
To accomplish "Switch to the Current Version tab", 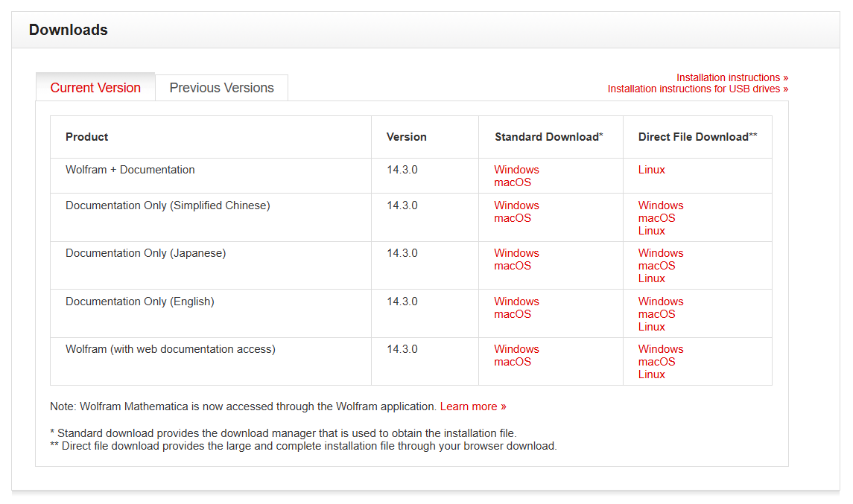I will 95,88.
